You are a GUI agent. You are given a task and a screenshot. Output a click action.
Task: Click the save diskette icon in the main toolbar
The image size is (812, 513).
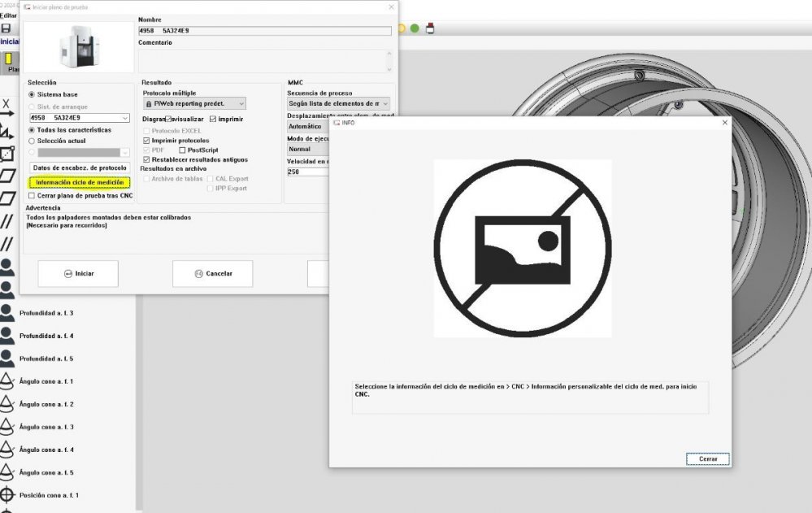pyautogui.click(x=6, y=28)
